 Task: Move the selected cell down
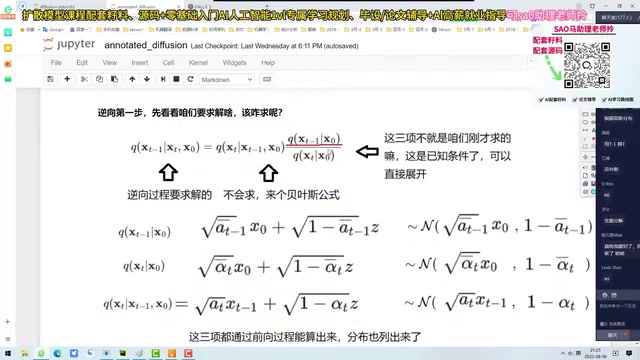click(x=147, y=79)
